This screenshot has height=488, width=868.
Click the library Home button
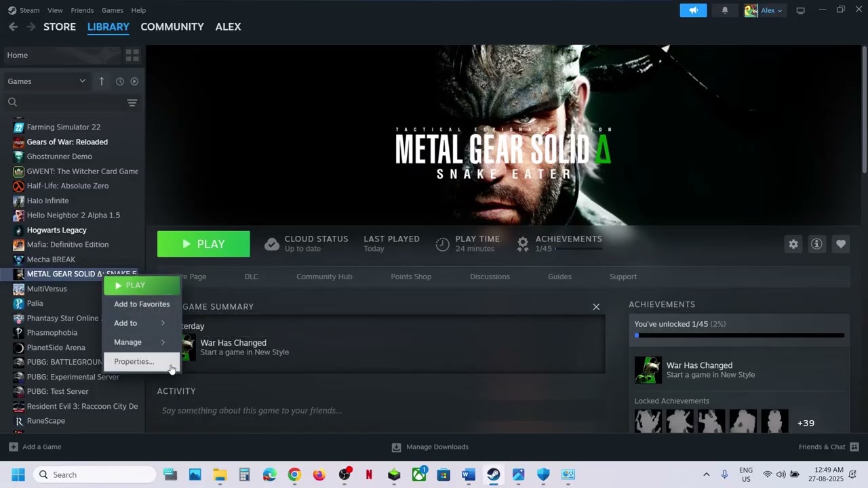tap(62, 55)
